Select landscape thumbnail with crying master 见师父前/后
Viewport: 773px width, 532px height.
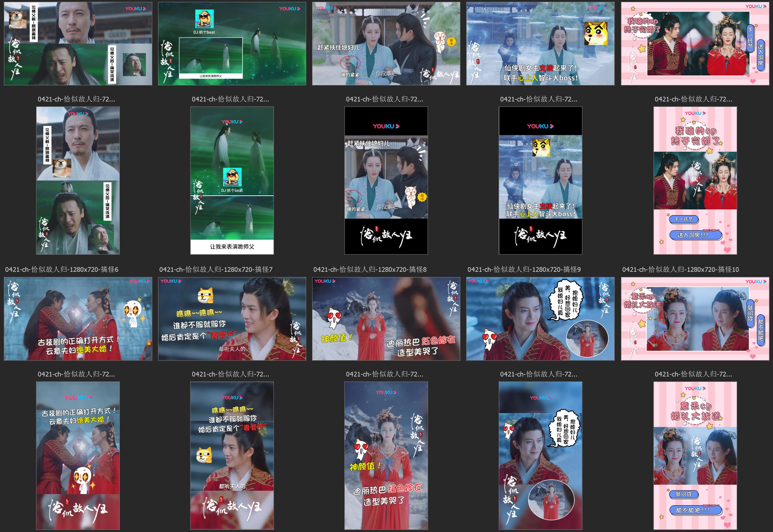[78, 43]
